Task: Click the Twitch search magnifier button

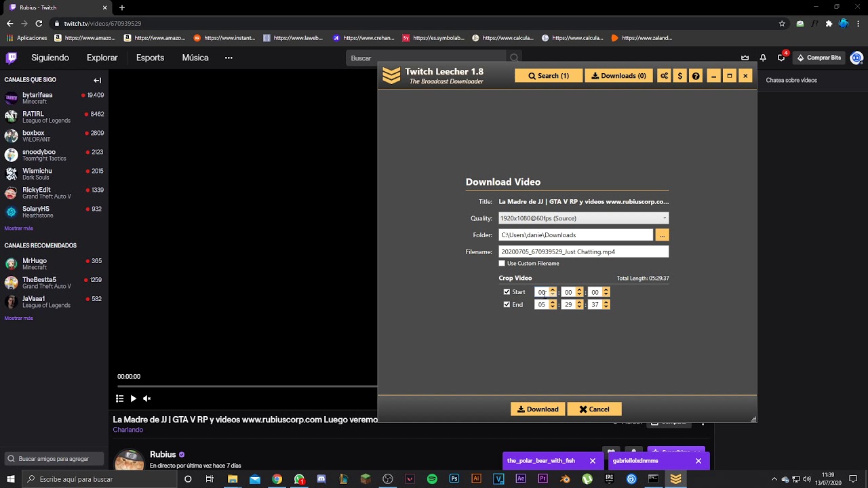Action: point(514,58)
